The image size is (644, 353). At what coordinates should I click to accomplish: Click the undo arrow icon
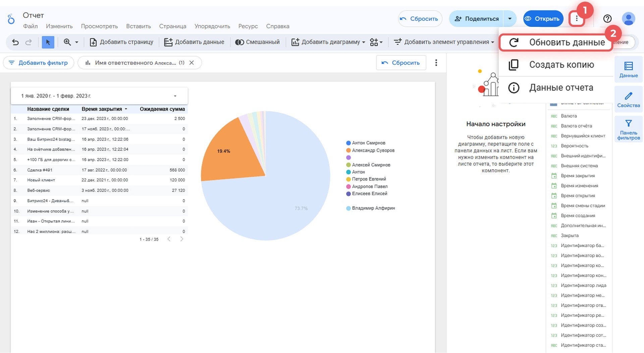(x=15, y=42)
